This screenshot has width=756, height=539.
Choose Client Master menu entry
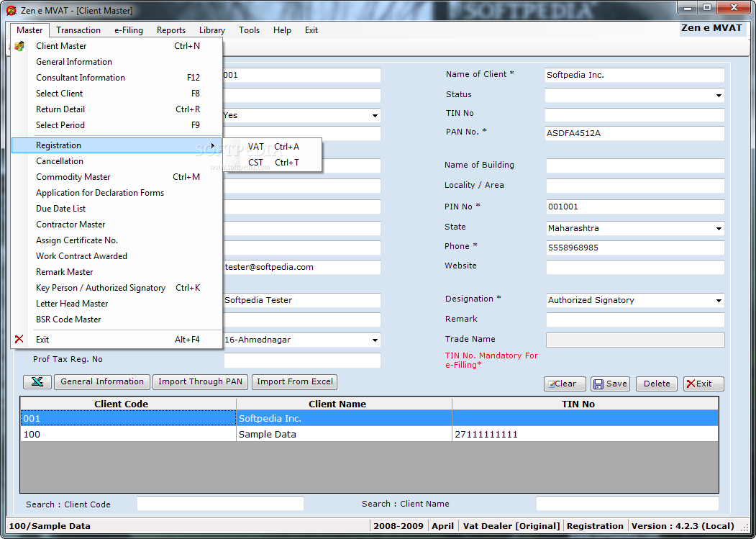pyautogui.click(x=117, y=46)
